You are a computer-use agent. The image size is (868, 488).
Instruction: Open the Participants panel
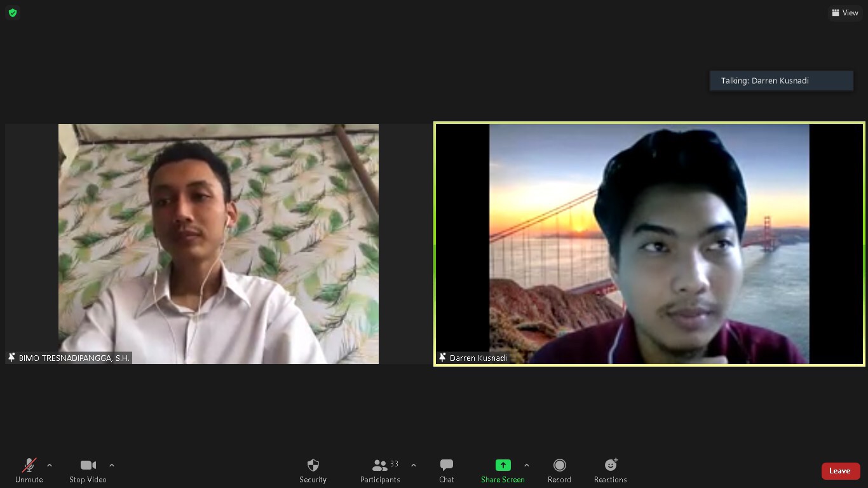point(380,471)
